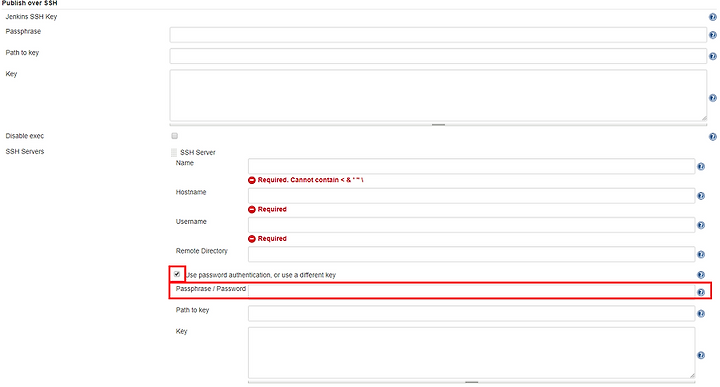Open help icon for top Path to key
The image size is (720, 387).
713,56
